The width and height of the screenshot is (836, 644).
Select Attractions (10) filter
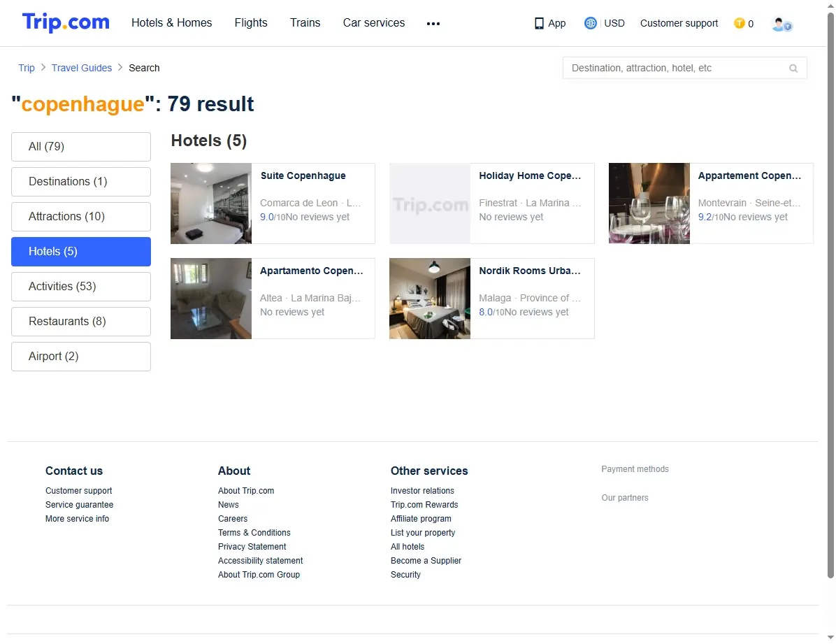pos(81,217)
